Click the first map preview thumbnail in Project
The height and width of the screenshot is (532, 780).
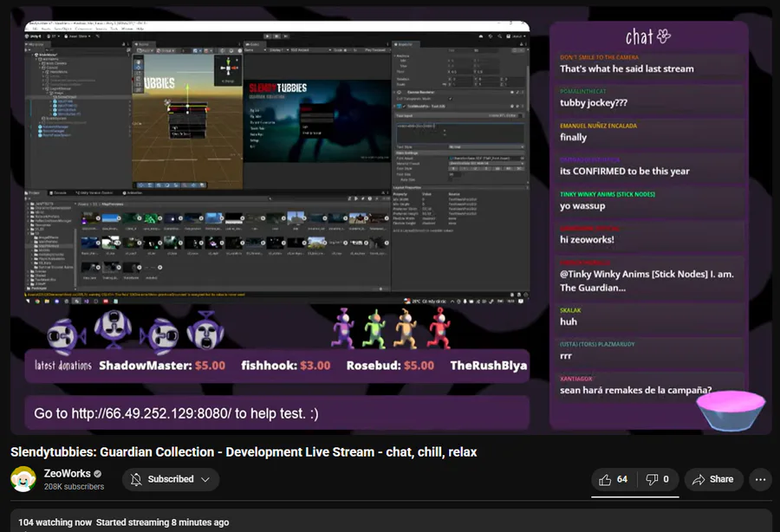(x=90, y=218)
